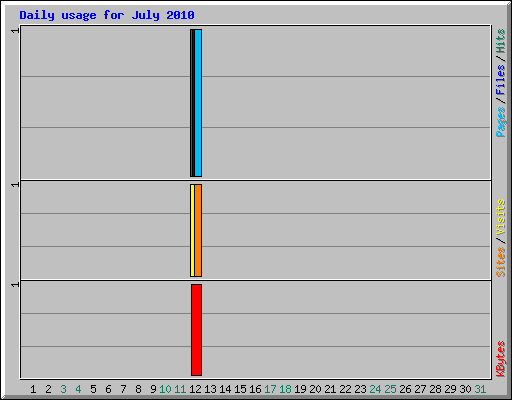Screen dimensions: 512x400
Task: Click day label 26 on the axis
Action: [405, 389]
